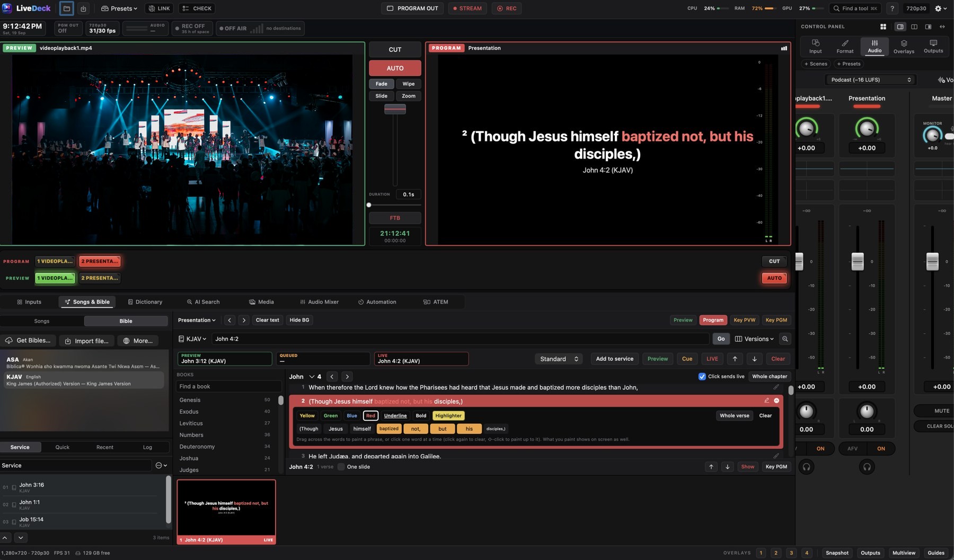954x560 pixels.
Task: Open the Presets dropdown in top bar
Action: coord(119,8)
